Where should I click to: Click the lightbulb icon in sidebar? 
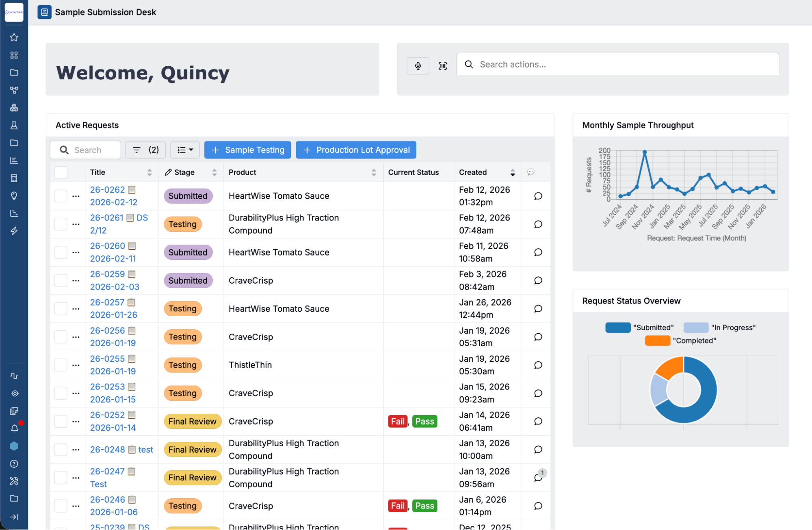point(14,196)
